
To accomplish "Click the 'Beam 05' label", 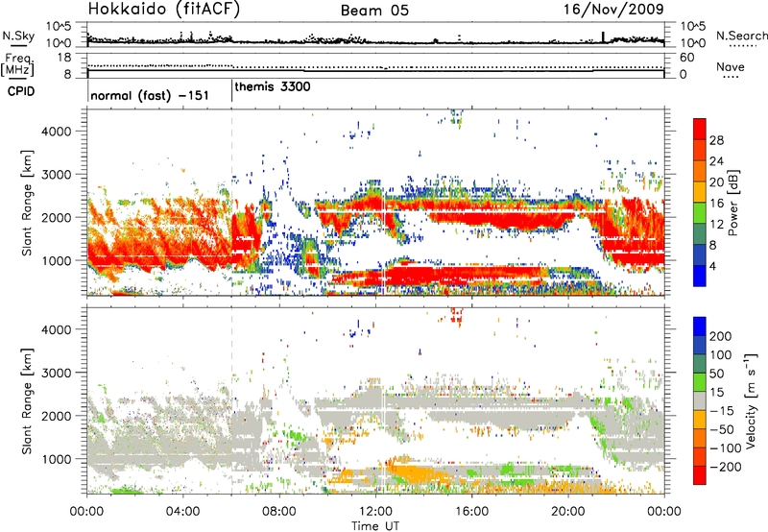I will coord(374,11).
